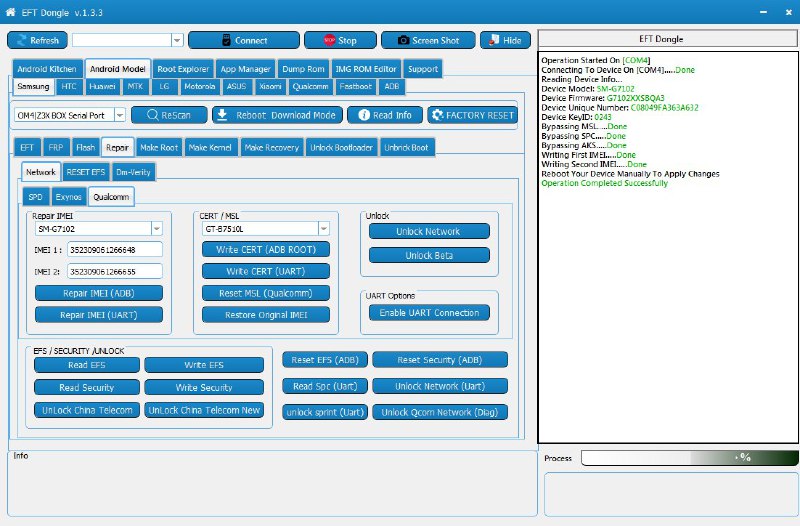Open the EFT sub-tab
Screen dimensions: 800x526
(x=27, y=147)
